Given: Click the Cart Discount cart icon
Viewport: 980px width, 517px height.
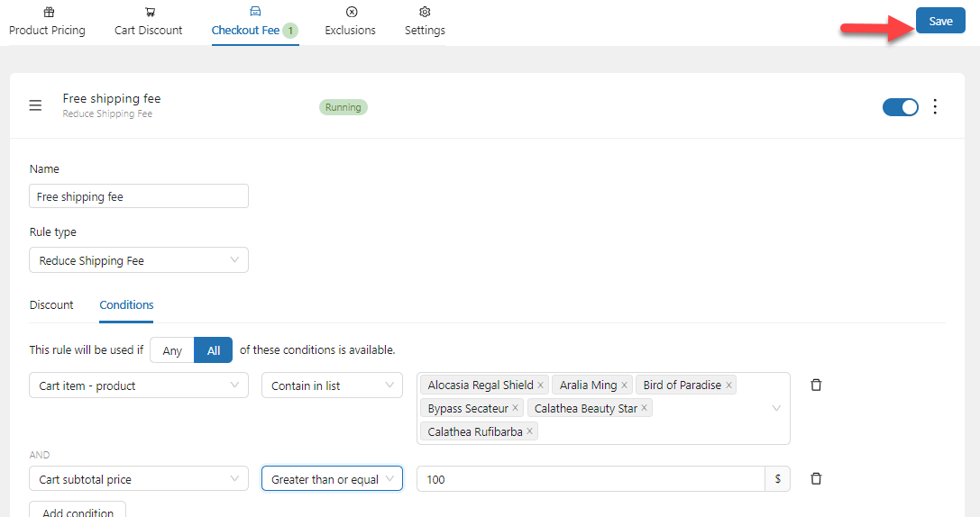Looking at the screenshot, I should (150, 12).
